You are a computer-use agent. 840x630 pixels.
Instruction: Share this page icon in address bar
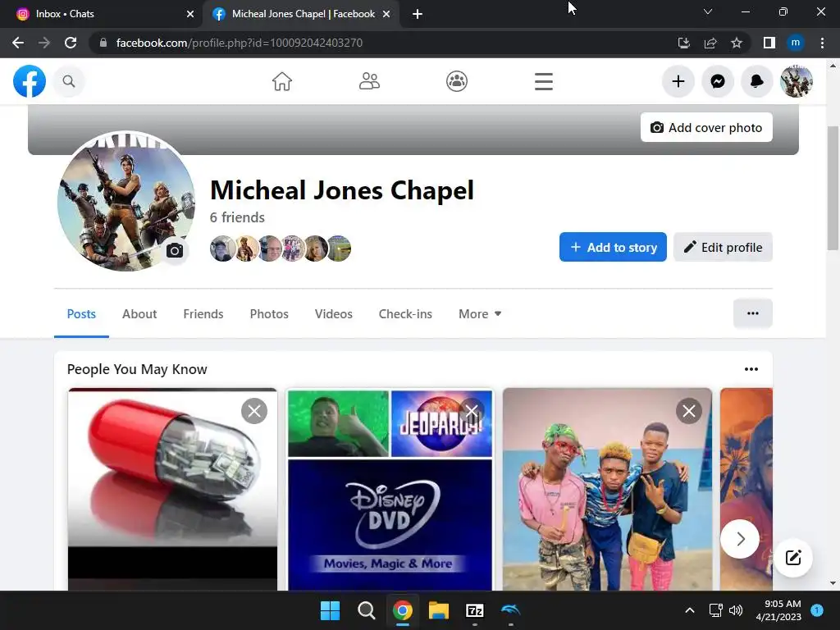point(710,43)
